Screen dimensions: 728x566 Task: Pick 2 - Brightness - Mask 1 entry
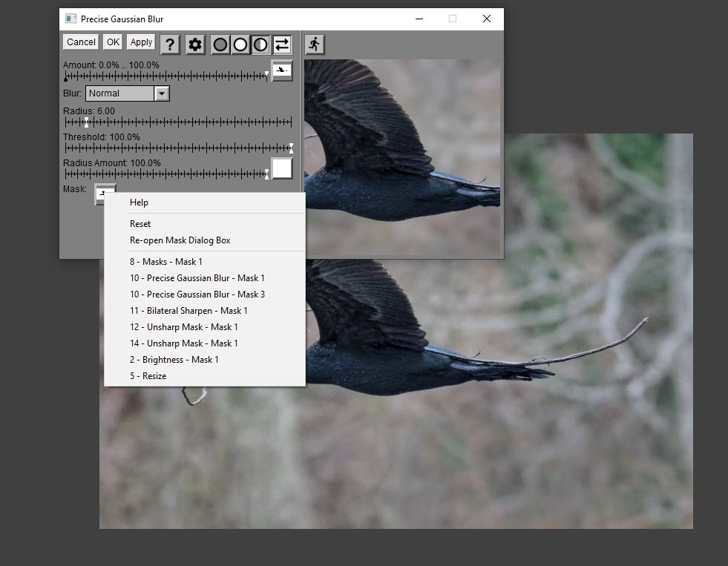(x=174, y=360)
